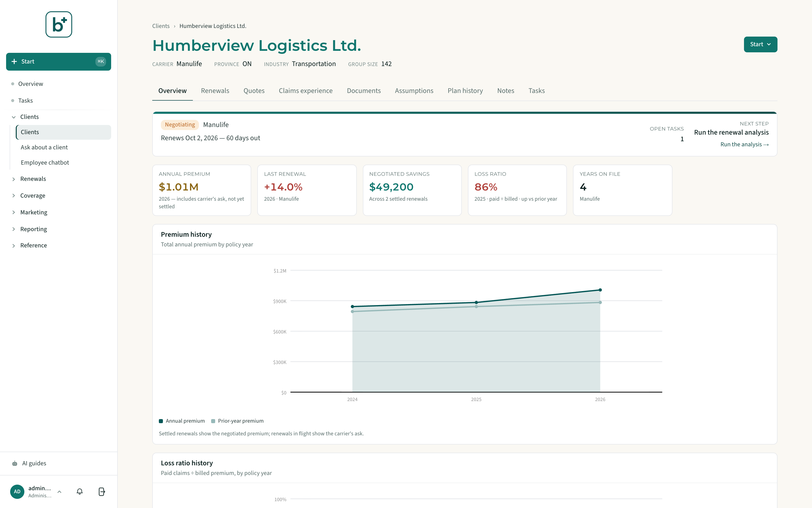Viewport: 812px width, 508px height.
Task: Expand the Marketing sidebar section
Action: (14, 212)
